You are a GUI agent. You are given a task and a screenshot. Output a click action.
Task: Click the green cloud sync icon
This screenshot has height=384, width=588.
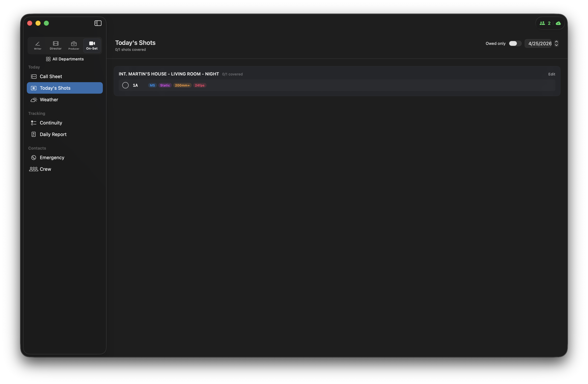coord(558,23)
